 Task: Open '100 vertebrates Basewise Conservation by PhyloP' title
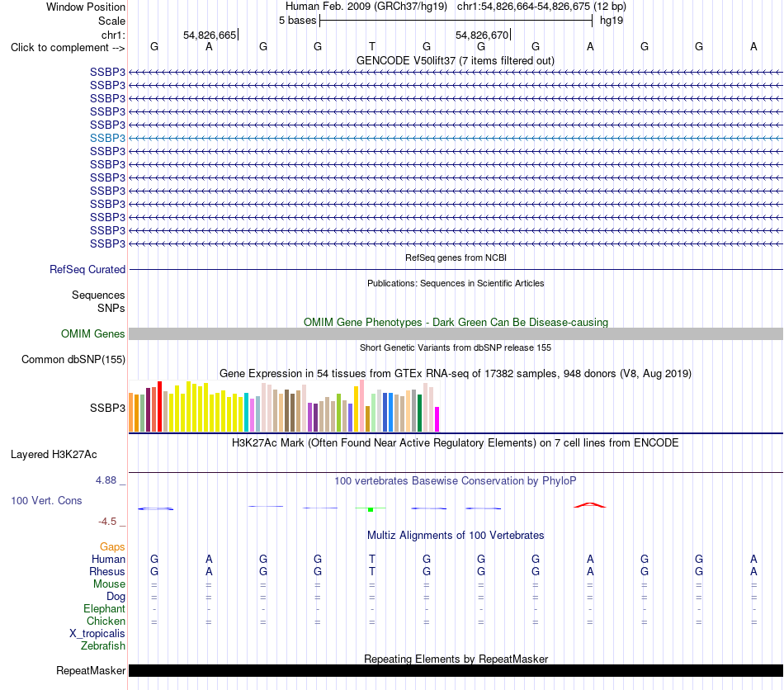(456, 481)
